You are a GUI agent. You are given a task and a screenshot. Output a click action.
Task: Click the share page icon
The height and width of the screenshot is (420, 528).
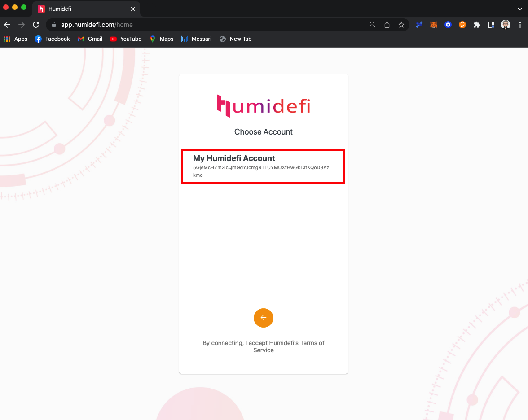pos(387,25)
